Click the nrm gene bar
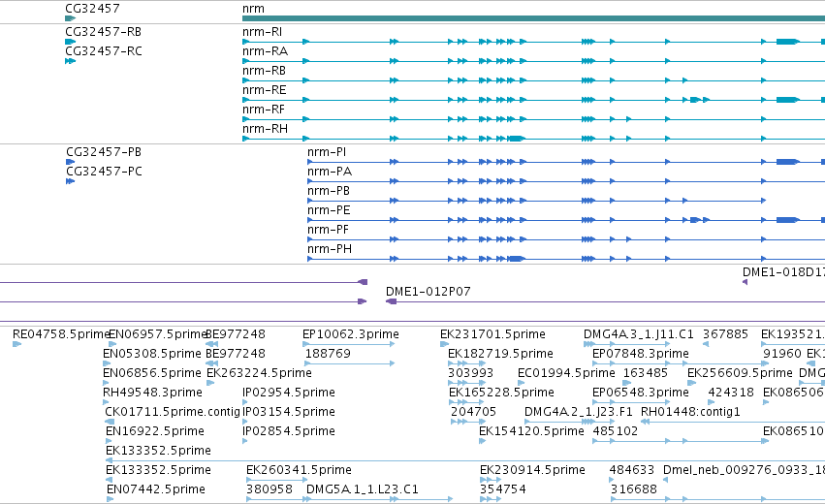 coord(533,18)
